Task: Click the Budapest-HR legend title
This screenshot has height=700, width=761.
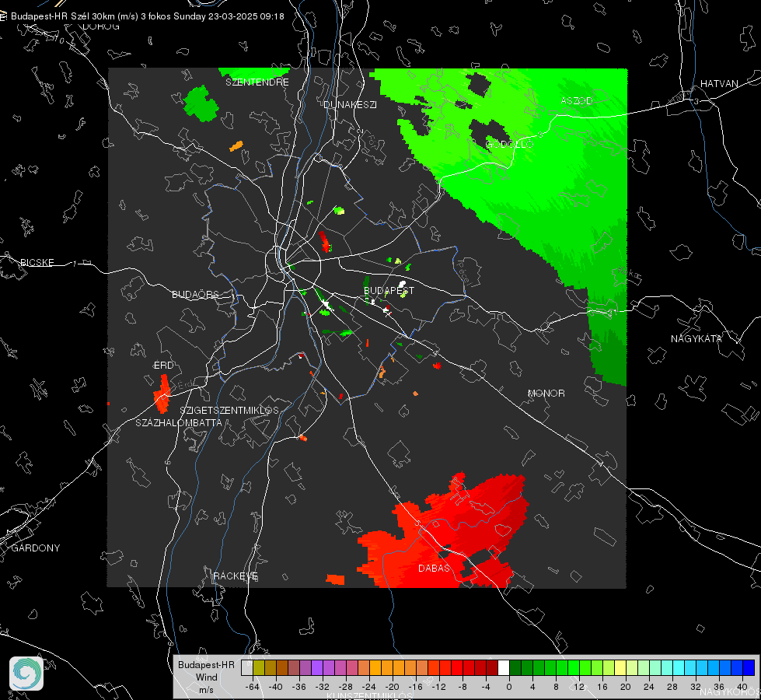Action: [206, 665]
